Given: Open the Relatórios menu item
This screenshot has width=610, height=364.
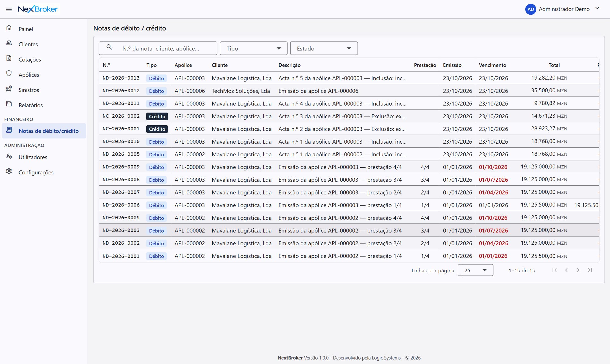Looking at the screenshot, I should click(x=44, y=105).
